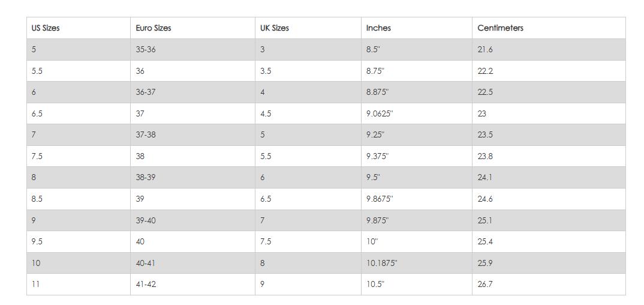Click the Euro size 37-38 cell
644x305 pixels.
[x=145, y=135]
